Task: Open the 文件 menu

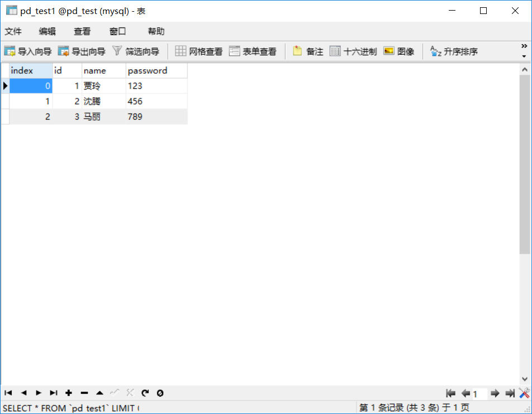Action: 13,31
